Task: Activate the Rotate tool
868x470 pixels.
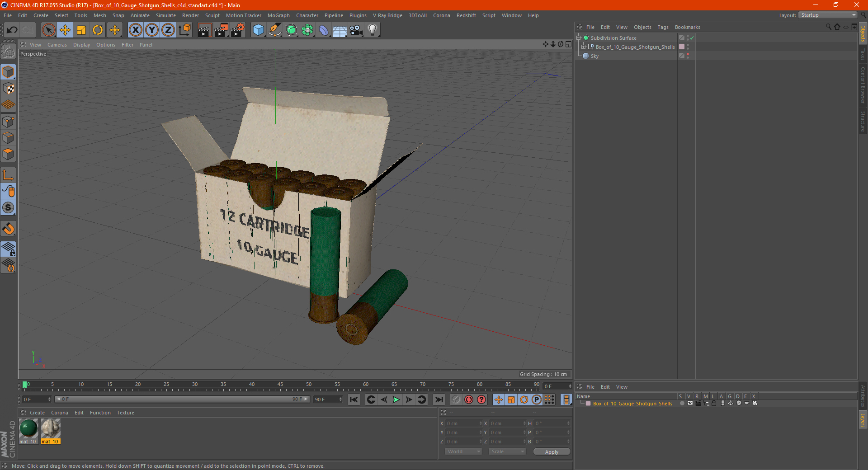Action: [x=98, y=30]
